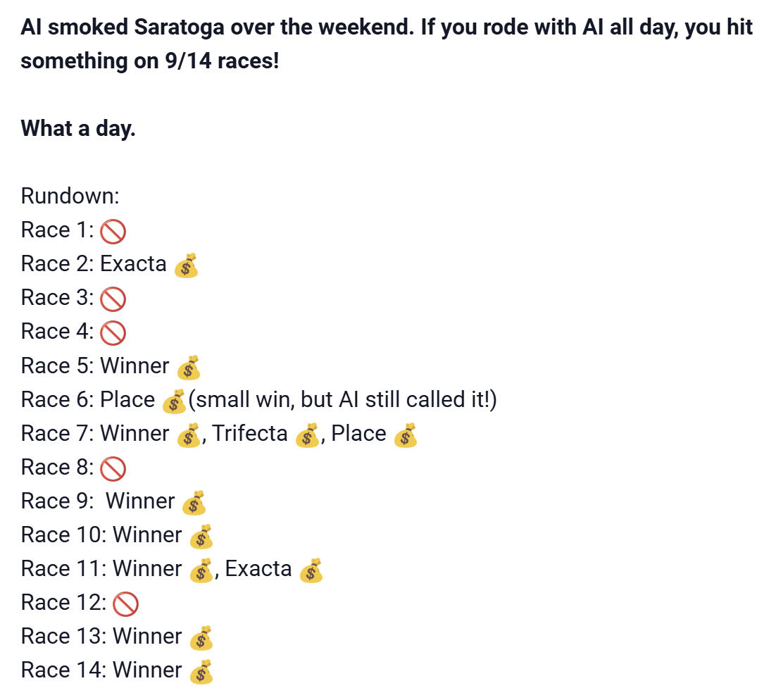Click the money bag after Race 7 Place
Screen dimensions: 776x700
[406, 435]
